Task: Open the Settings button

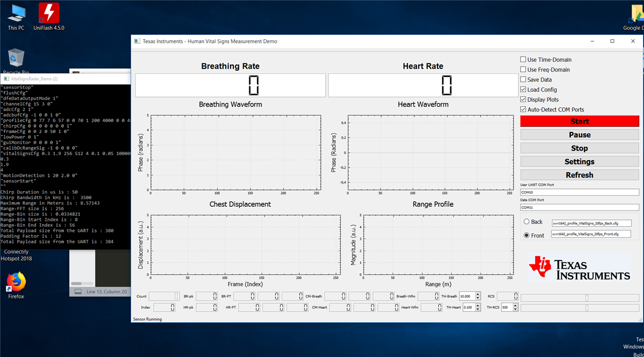Action: (x=580, y=162)
